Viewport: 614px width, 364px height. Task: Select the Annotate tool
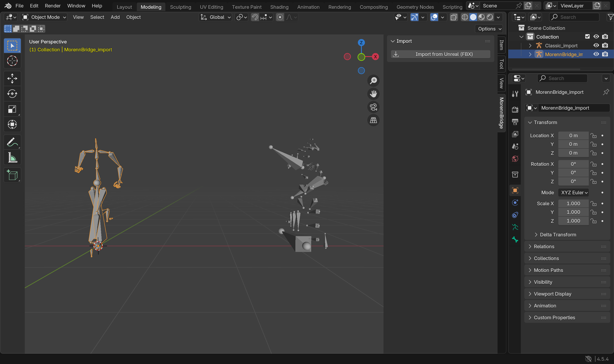coord(12,142)
